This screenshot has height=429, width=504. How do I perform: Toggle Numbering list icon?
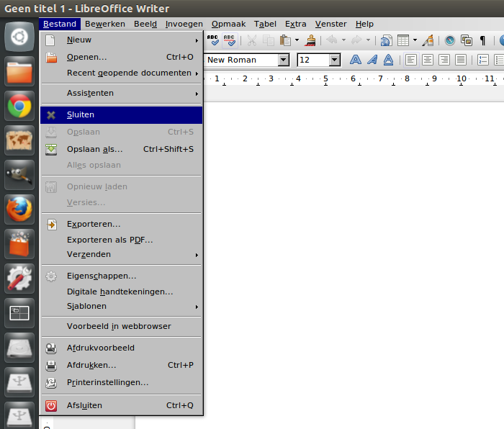483,60
